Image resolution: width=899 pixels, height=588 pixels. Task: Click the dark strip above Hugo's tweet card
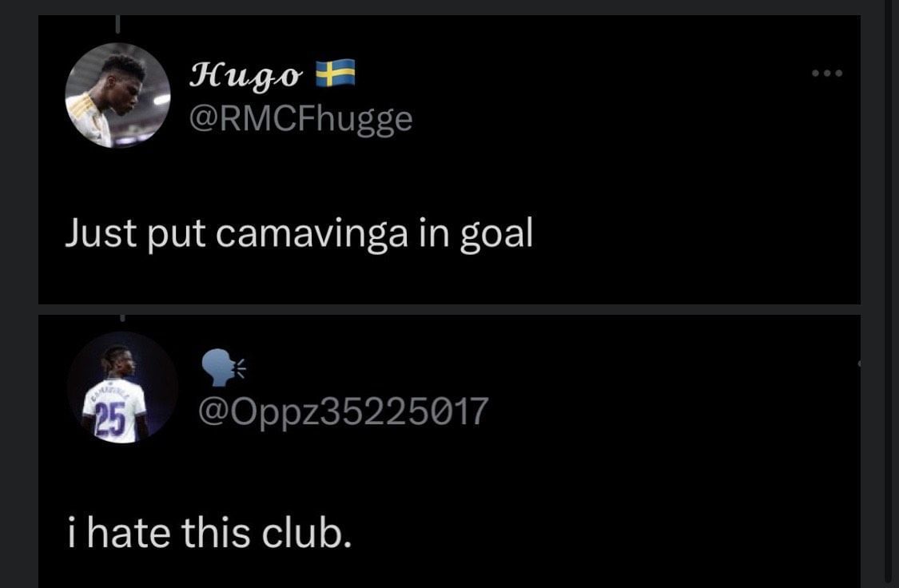[x=479, y=7]
